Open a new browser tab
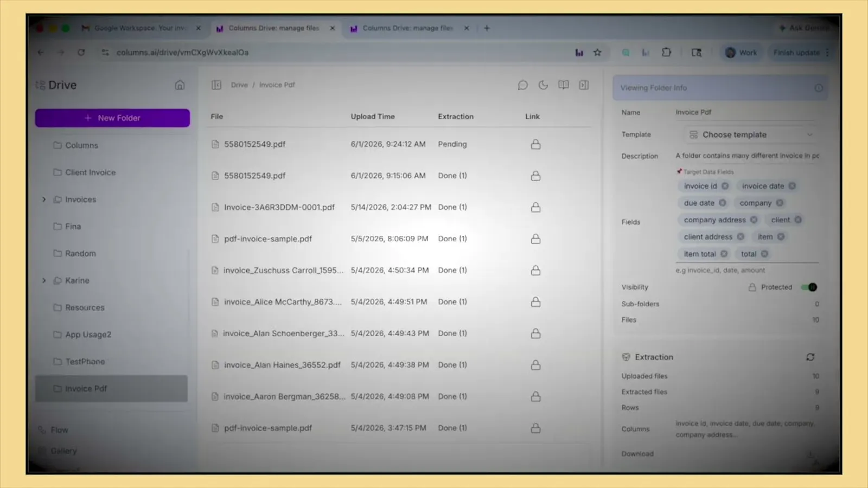This screenshot has height=488, width=868. tap(487, 28)
